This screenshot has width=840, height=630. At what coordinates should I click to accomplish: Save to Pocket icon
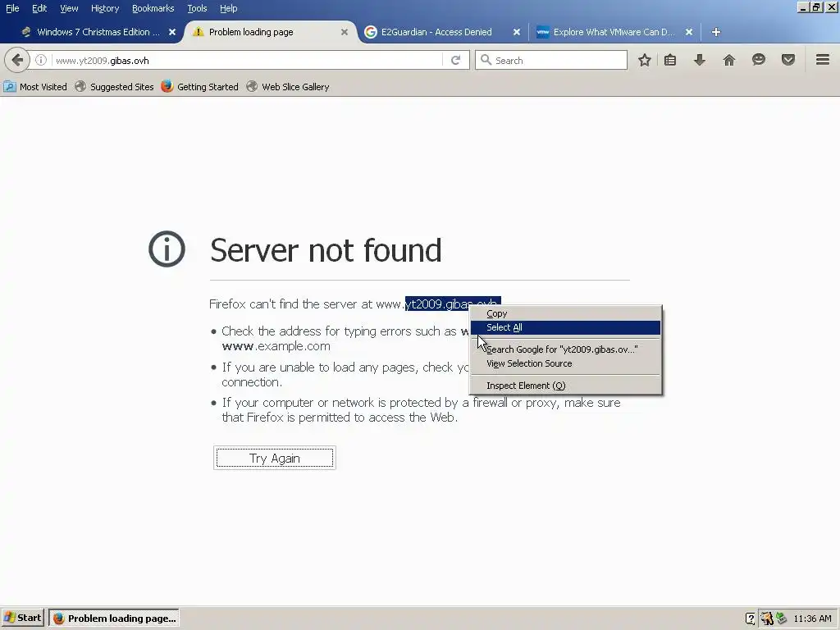(x=788, y=60)
